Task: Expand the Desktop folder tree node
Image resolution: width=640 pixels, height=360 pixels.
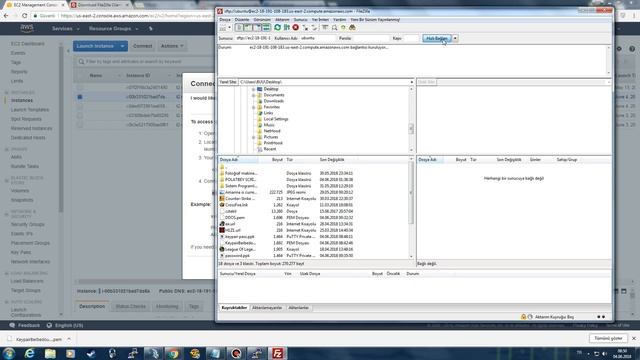Action: pos(253,89)
